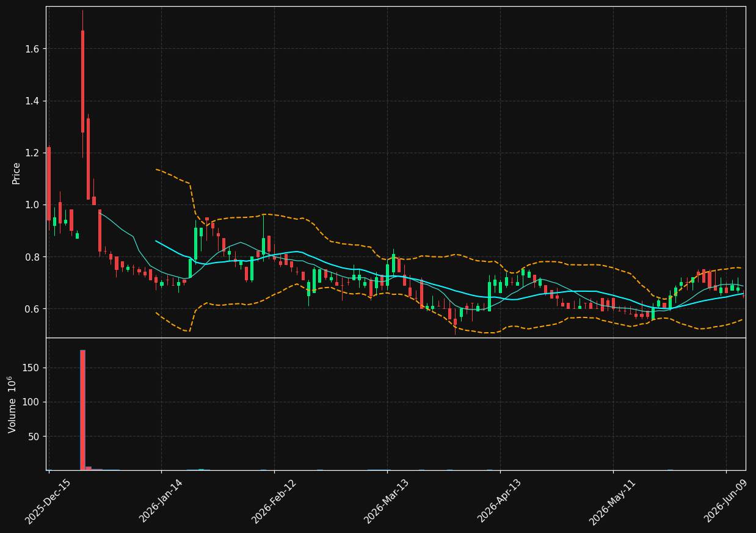Click the tallest red volume bar
This screenshot has height=533, width=756.
point(82,410)
